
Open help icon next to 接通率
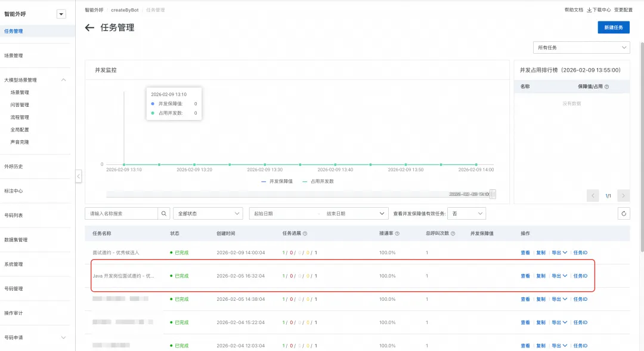tap(397, 233)
